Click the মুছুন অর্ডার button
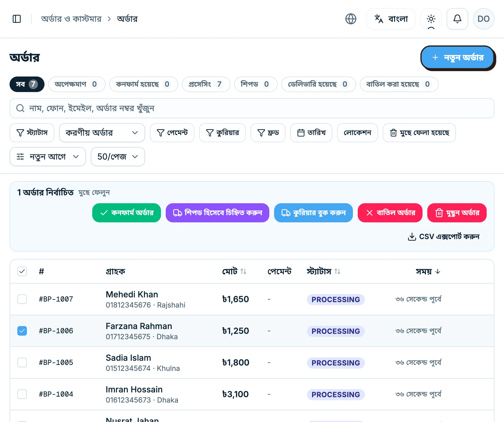The width and height of the screenshot is (504, 422). coord(457,213)
